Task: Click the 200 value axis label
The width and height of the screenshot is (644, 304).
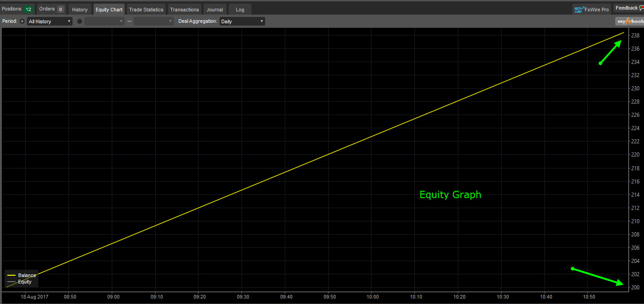Action: coord(635,288)
